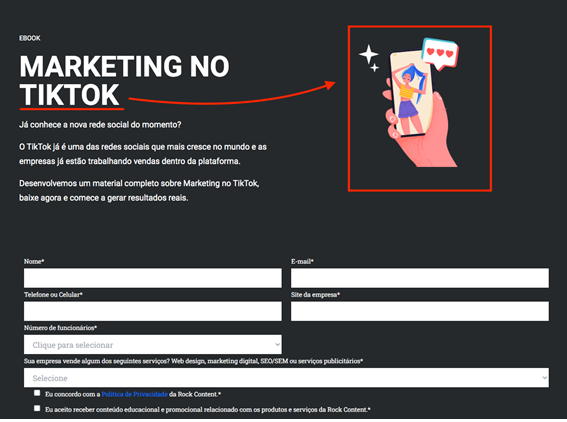Click chevron arrow of 'Selecione' dropdown
The image size is (567, 422).
pyautogui.click(x=544, y=378)
